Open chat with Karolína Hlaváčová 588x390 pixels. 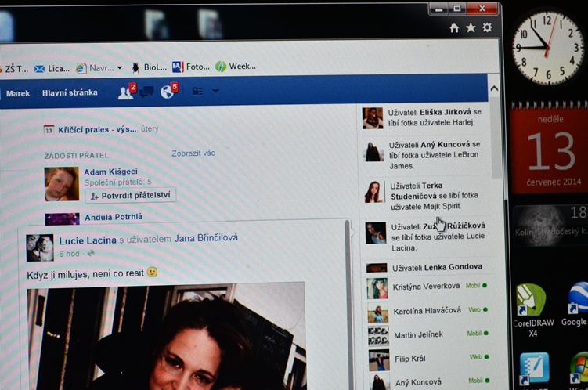click(x=429, y=312)
